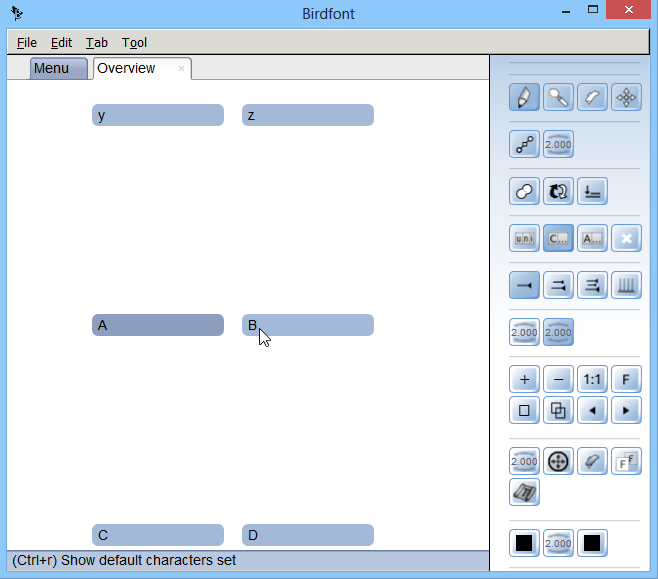Click the right triangle next view button
Screen dimensions: 658x579
(x=626, y=410)
